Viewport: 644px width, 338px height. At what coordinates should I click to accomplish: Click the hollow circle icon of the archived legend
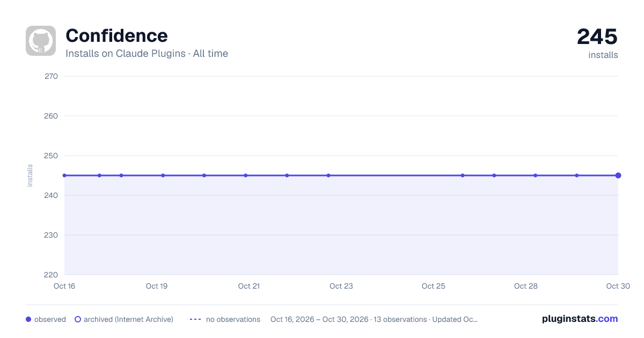click(x=78, y=319)
